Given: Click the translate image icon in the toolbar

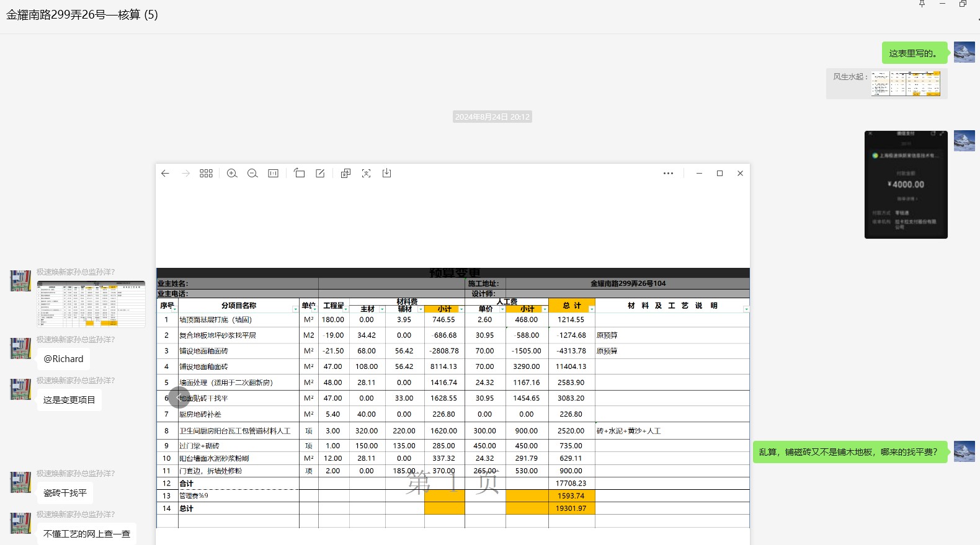Looking at the screenshot, I should click(x=345, y=174).
